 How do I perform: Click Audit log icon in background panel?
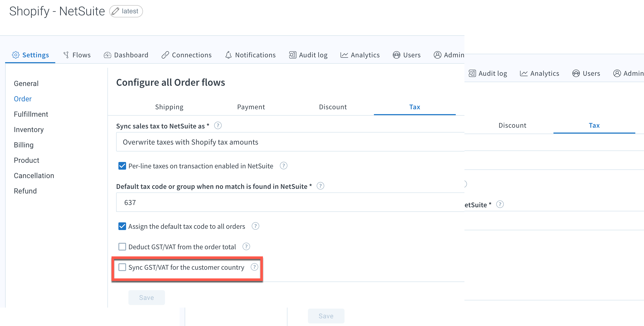[x=472, y=73]
